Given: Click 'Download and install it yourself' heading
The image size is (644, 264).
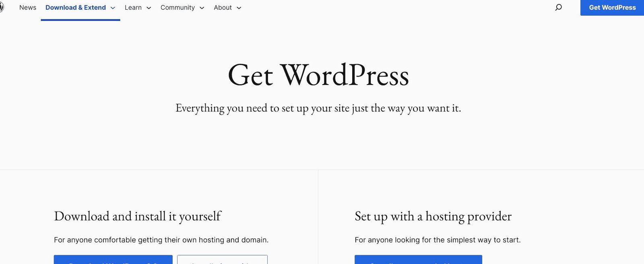Looking at the screenshot, I should (138, 216).
